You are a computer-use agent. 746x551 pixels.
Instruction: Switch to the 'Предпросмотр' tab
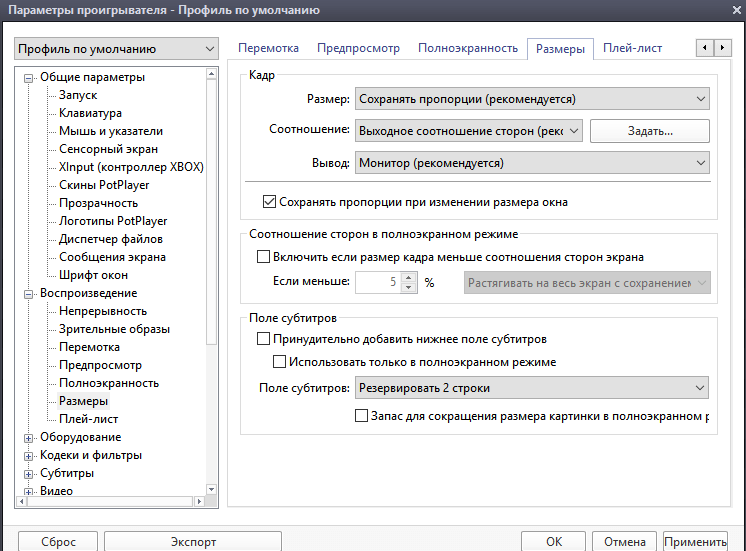coord(358,48)
